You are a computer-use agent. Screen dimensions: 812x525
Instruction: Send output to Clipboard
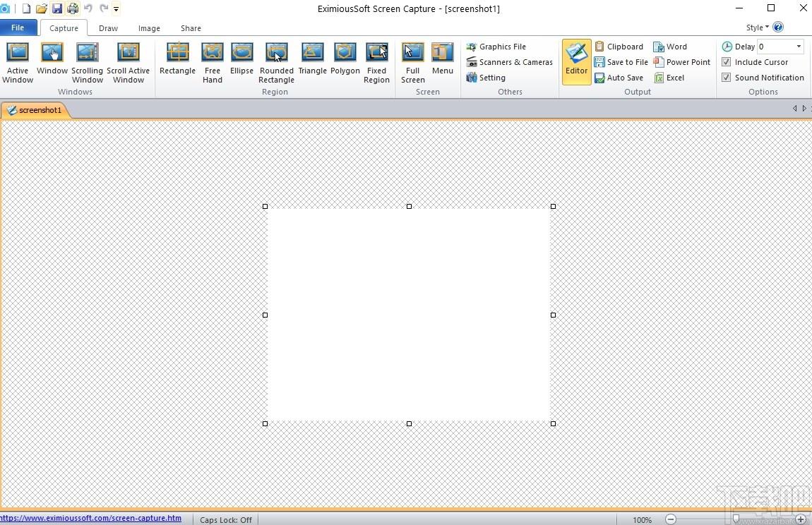619,47
